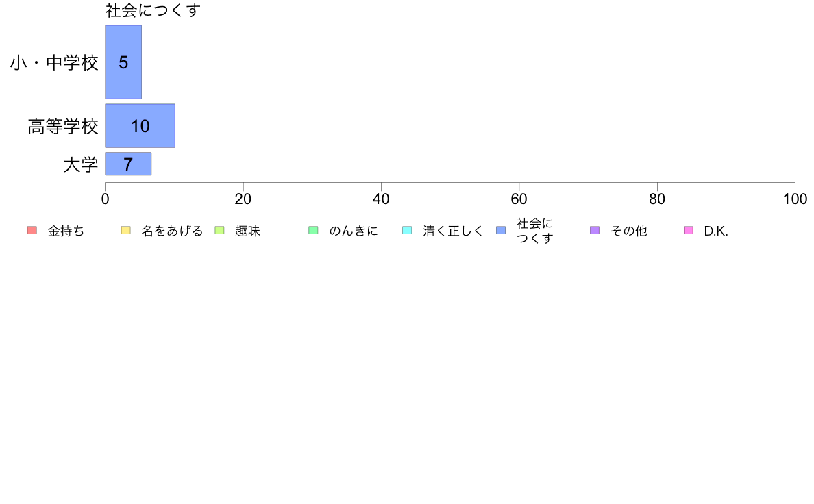Screen dimensions: 814x504
Task: Click the 金持ち legend text
Action: (x=66, y=231)
